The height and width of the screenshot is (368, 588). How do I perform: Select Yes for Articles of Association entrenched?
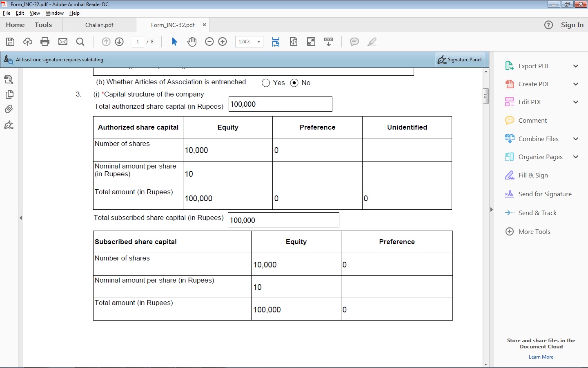(x=265, y=83)
